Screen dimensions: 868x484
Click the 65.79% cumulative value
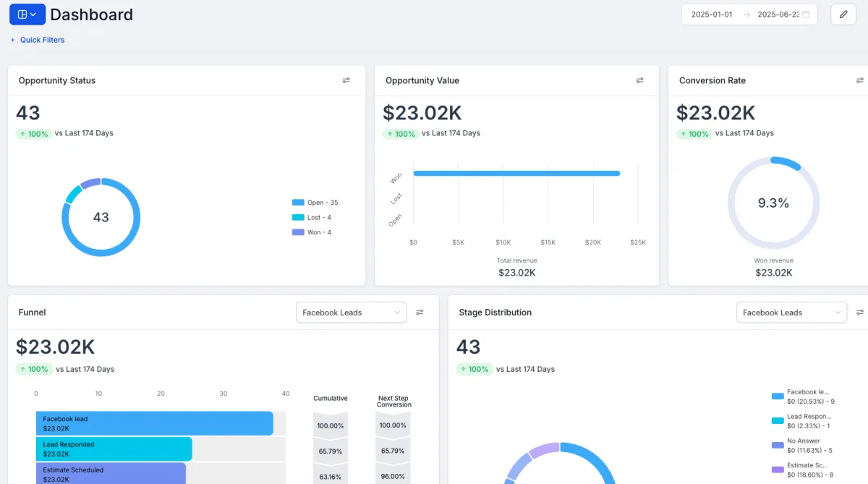coord(331,451)
